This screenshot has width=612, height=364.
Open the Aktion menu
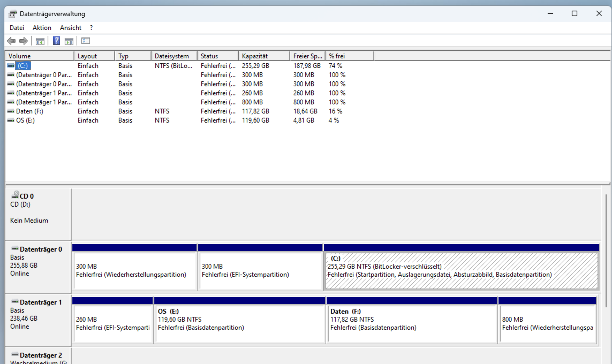pyautogui.click(x=42, y=28)
